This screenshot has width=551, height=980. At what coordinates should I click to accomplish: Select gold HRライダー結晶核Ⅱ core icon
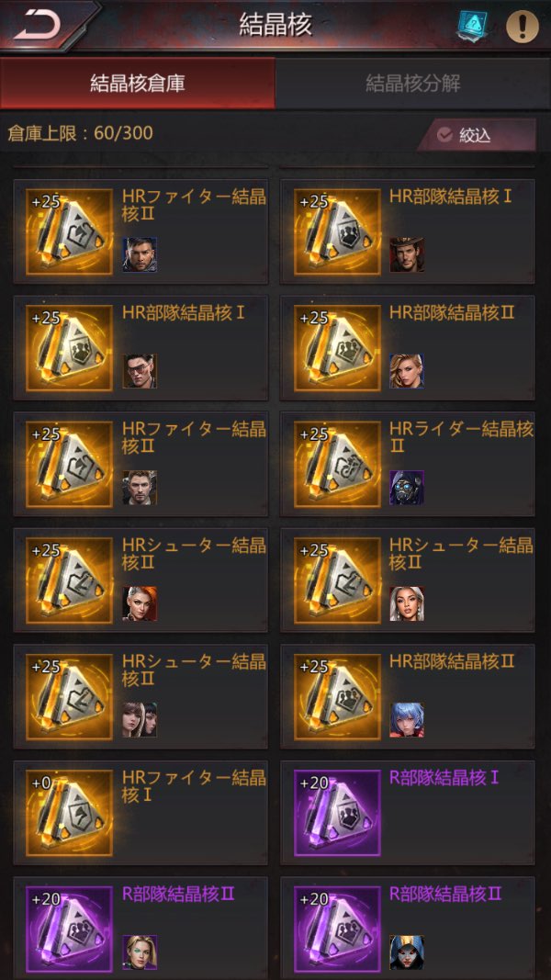tap(337, 464)
